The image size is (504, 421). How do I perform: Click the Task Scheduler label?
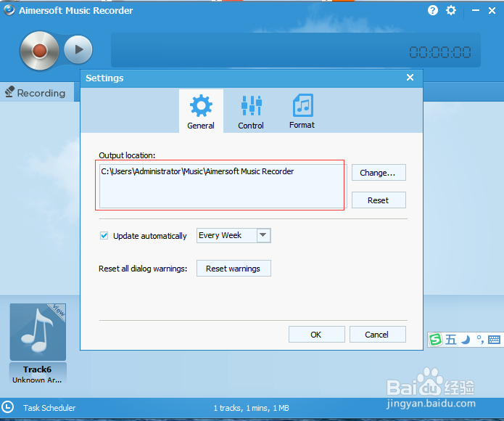click(x=49, y=408)
